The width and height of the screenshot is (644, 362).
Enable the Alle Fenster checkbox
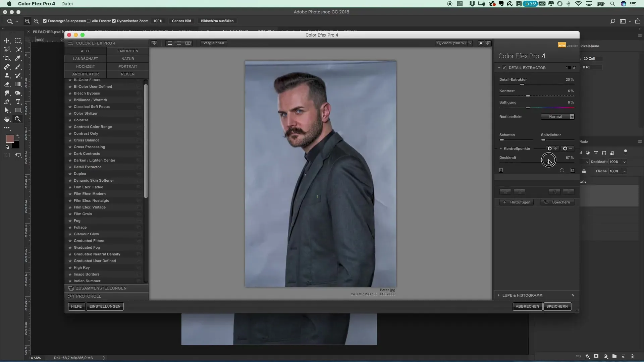click(89, 21)
